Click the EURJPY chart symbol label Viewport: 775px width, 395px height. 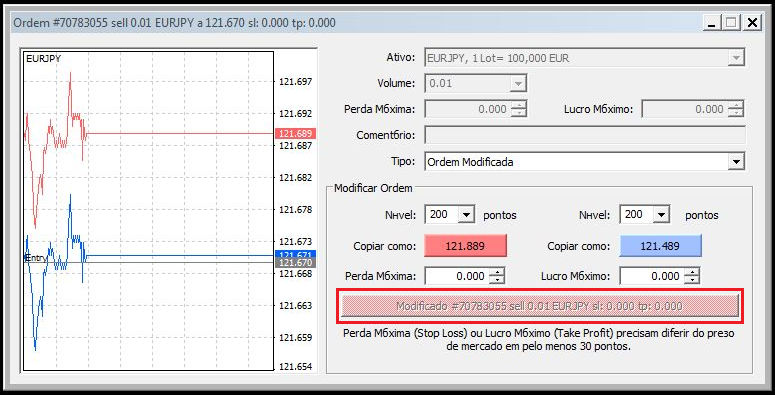pyautogui.click(x=43, y=58)
